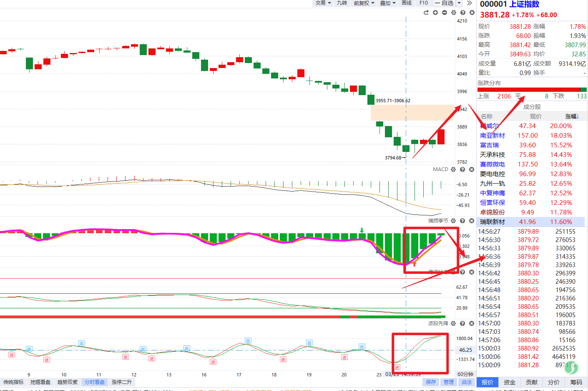Viewport: 588px width, 391px height.
Task: Open settings for 波段先锋 indicator
Action: (x=453, y=323)
